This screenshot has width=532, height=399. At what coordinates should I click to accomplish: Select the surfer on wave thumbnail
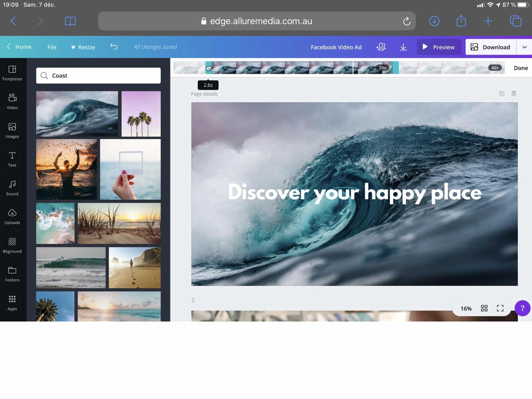[x=71, y=268]
